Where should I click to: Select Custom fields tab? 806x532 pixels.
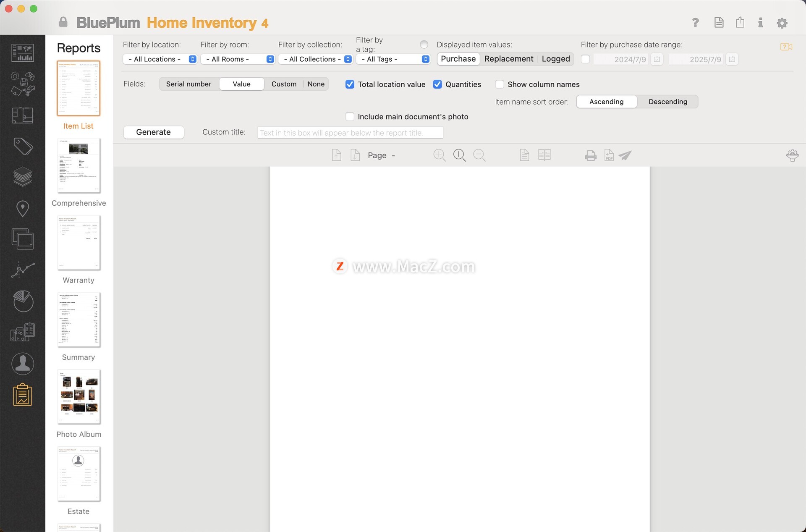(284, 84)
